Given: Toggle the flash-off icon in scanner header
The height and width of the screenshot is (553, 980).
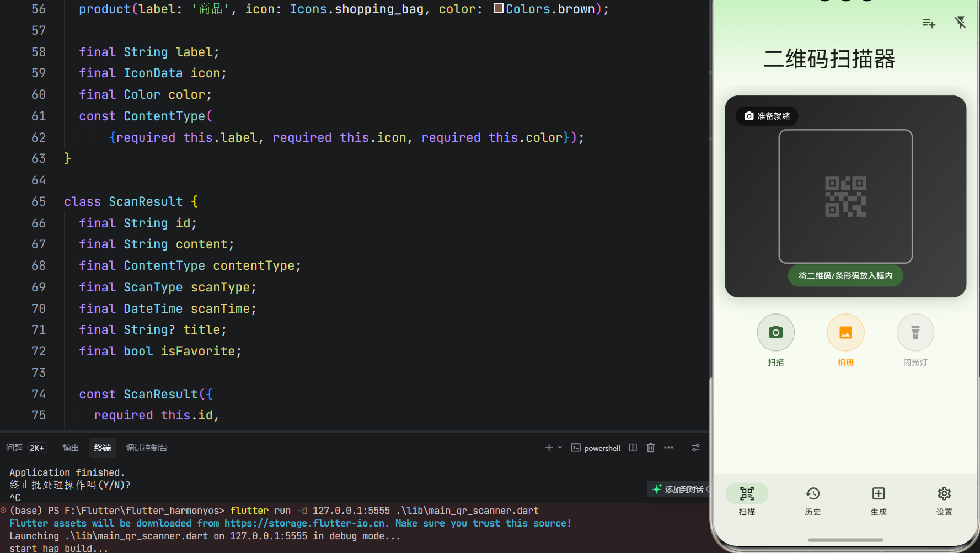Looking at the screenshot, I should click(x=960, y=23).
